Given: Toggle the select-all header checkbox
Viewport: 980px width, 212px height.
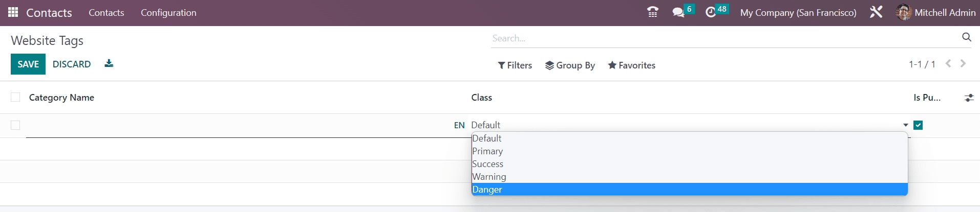Looking at the screenshot, I should coord(15,97).
